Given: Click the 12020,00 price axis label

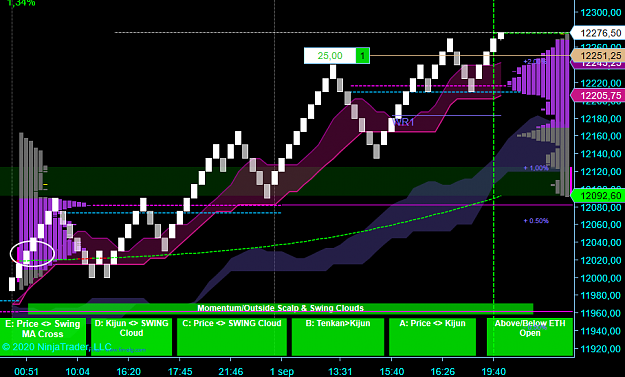Looking at the screenshot, I should pyautogui.click(x=601, y=260).
